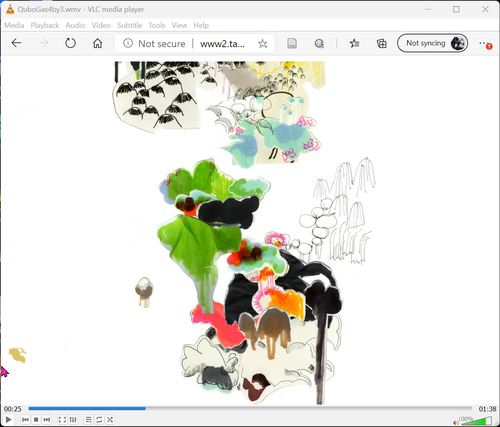The image size is (500, 427).
Task: Skip to next media track
Action: [x=47, y=419]
